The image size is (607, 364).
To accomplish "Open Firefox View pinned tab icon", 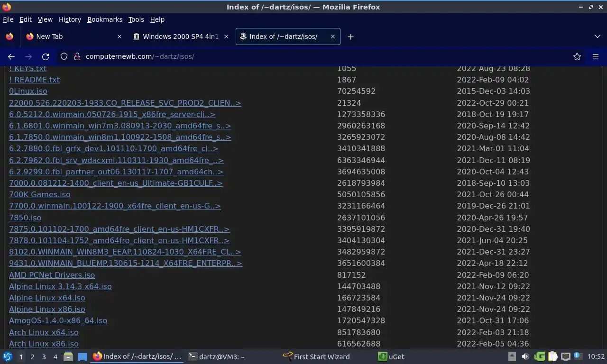I will (x=9, y=36).
